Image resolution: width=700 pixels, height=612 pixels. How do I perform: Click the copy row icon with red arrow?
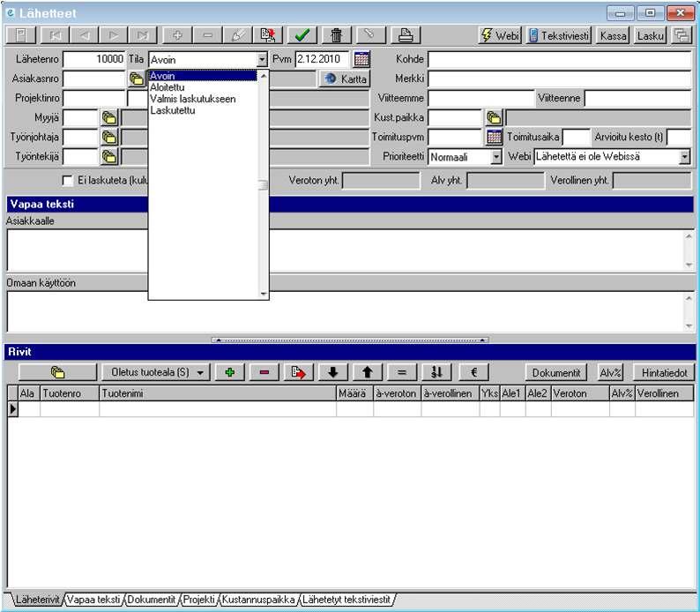point(299,372)
